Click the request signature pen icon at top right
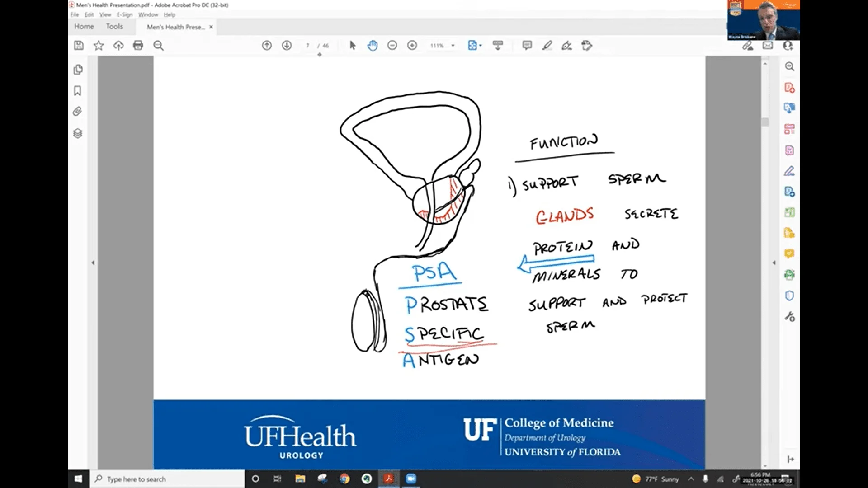This screenshot has width=868, height=488. click(748, 45)
